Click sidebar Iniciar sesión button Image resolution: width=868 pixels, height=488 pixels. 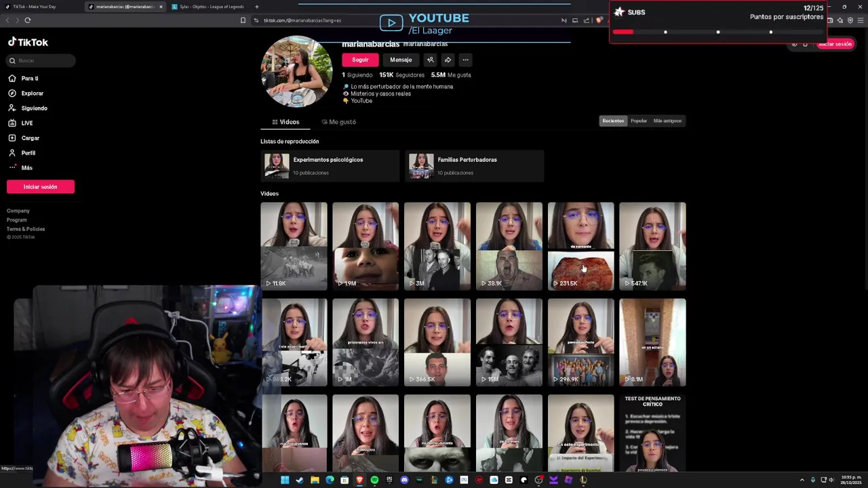[x=41, y=187]
